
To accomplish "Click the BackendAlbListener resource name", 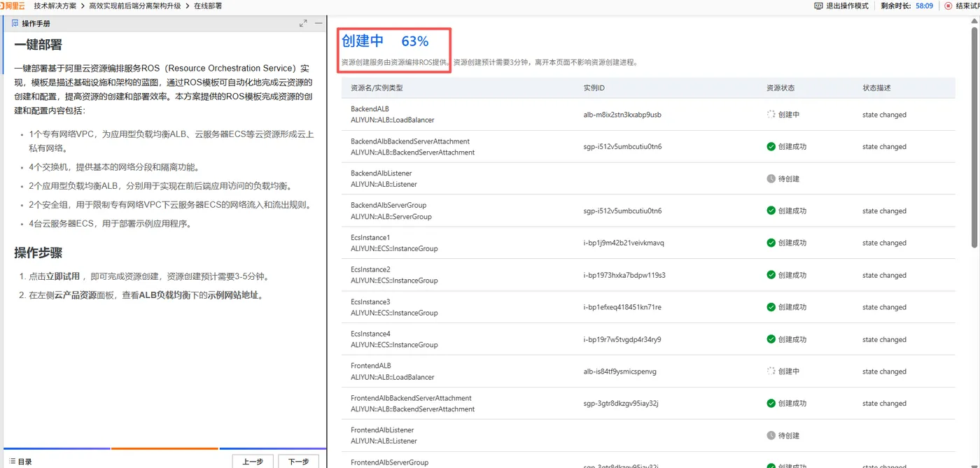I will pyautogui.click(x=381, y=173).
